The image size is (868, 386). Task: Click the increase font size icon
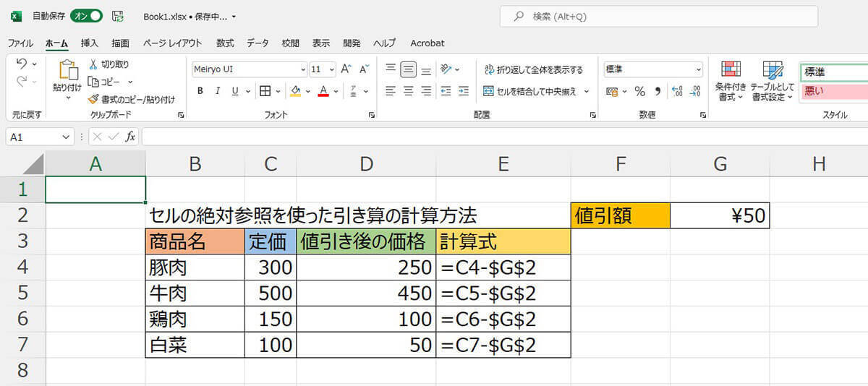[346, 69]
